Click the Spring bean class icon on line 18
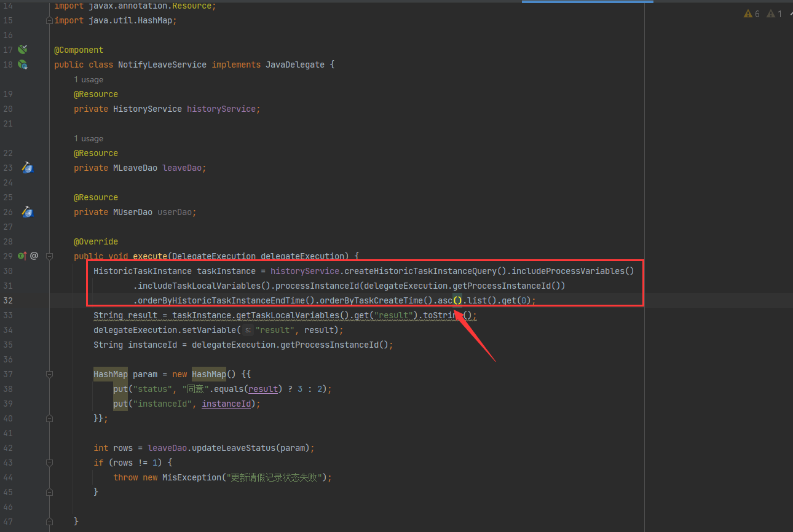This screenshot has height=532, width=793. (23, 65)
